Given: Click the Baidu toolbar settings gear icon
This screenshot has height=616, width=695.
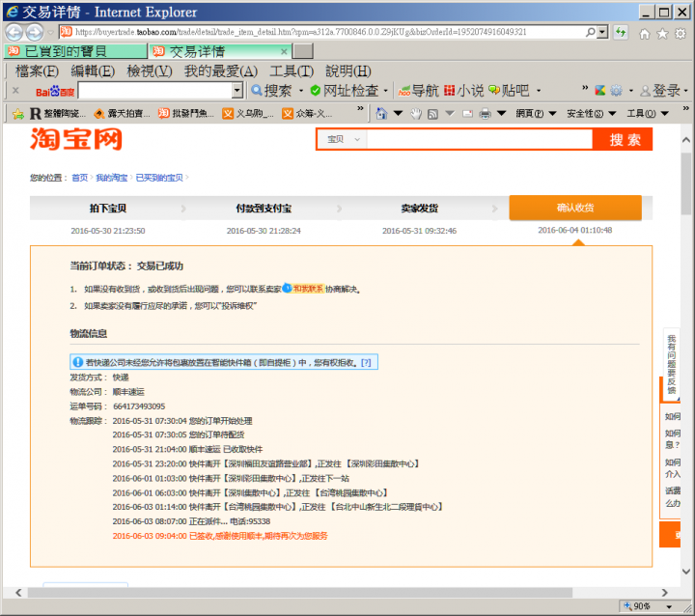Looking at the screenshot, I should (x=616, y=91).
